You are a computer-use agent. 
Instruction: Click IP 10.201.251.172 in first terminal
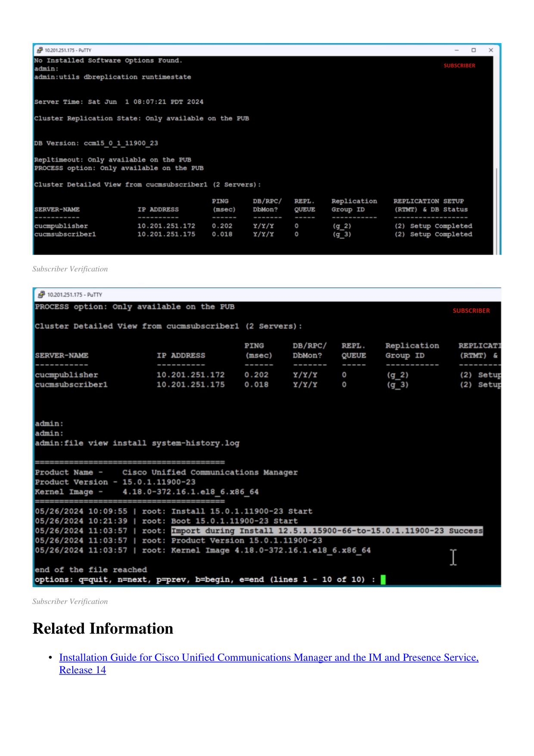(x=166, y=226)
